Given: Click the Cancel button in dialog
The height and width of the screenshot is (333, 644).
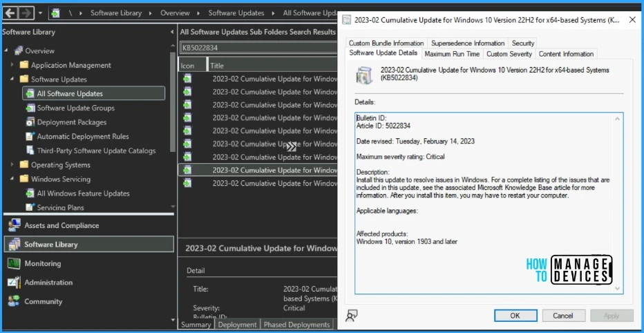Looking at the screenshot, I should pos(563,316).
